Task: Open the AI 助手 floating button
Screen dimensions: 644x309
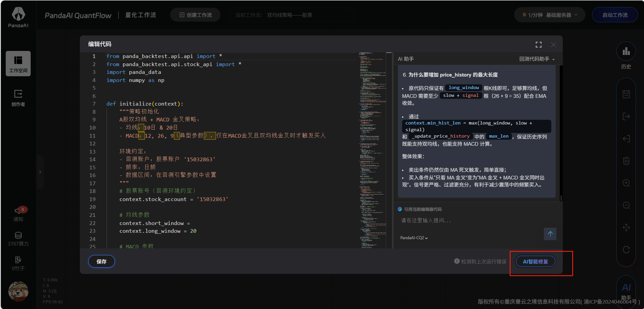Action: pyautogui.click(x=626, y=291)
